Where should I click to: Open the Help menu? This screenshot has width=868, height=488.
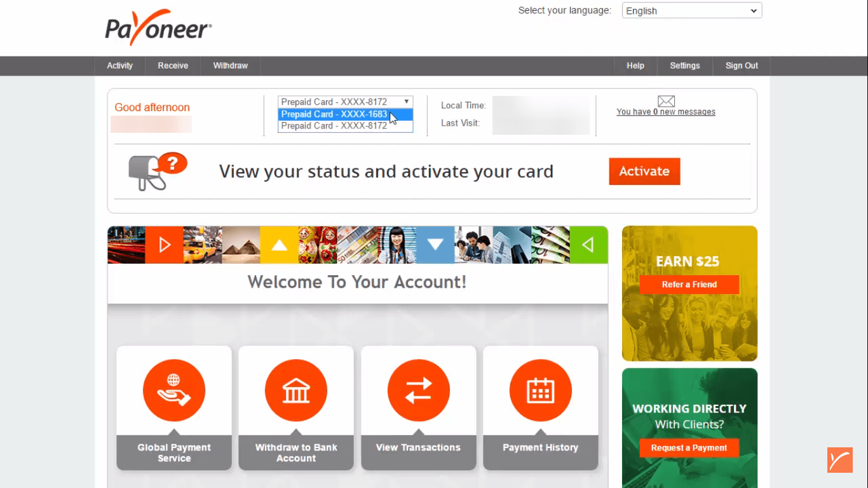(635, 66)
